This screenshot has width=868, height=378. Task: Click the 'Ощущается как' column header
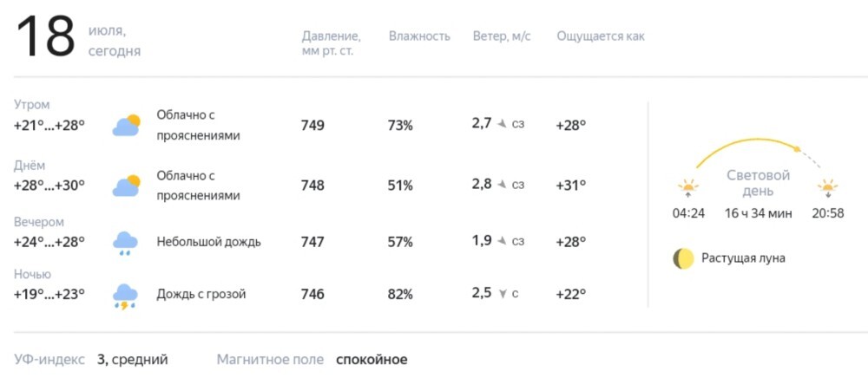coord(601,37)
